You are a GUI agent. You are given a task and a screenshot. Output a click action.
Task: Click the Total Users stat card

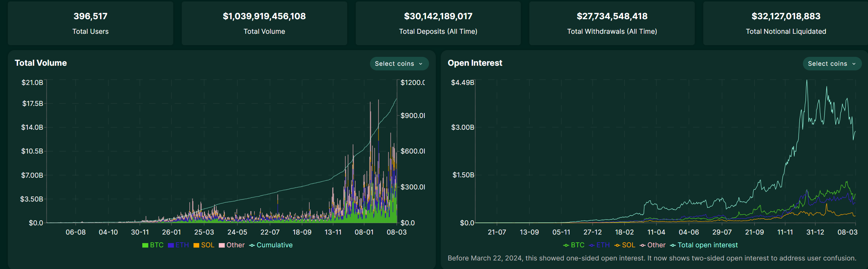pyautogui.click(x=90, y=23)
